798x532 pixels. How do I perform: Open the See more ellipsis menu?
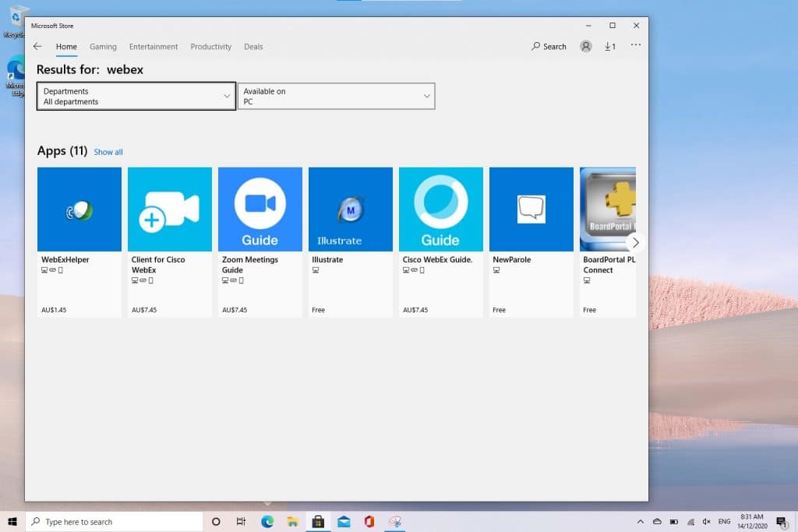point(635,46)
